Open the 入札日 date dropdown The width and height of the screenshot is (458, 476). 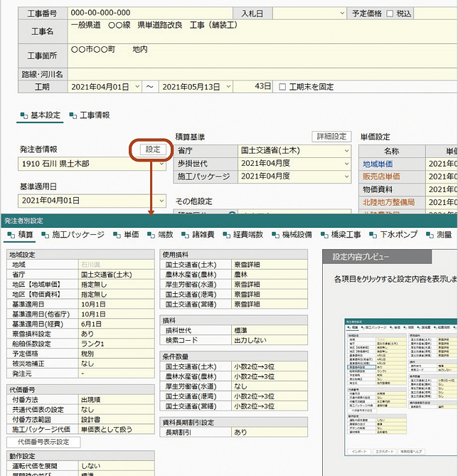[x=342, y=14]
